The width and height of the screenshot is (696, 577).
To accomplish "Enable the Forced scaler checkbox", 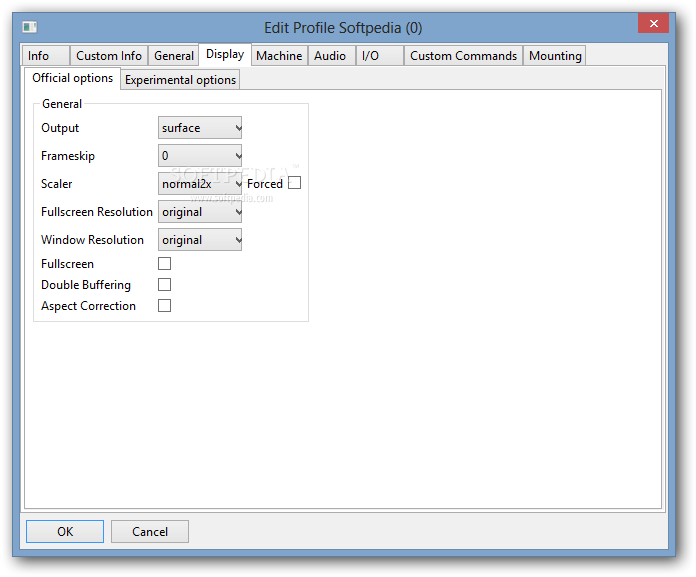I will pos(294,183).
